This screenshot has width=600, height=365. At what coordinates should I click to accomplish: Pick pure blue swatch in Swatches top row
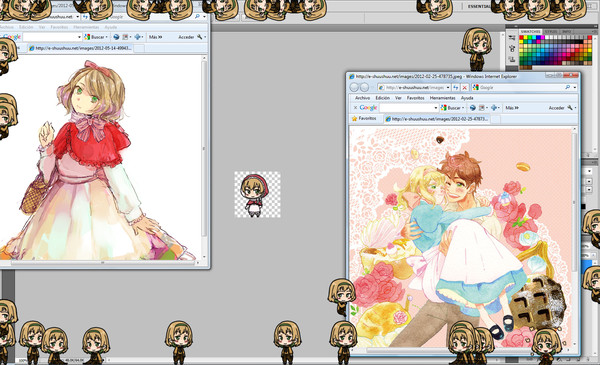538,37
